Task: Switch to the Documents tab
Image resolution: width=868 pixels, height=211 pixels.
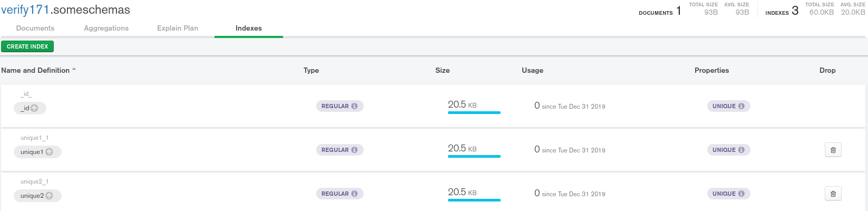Action: coord(35,28)
